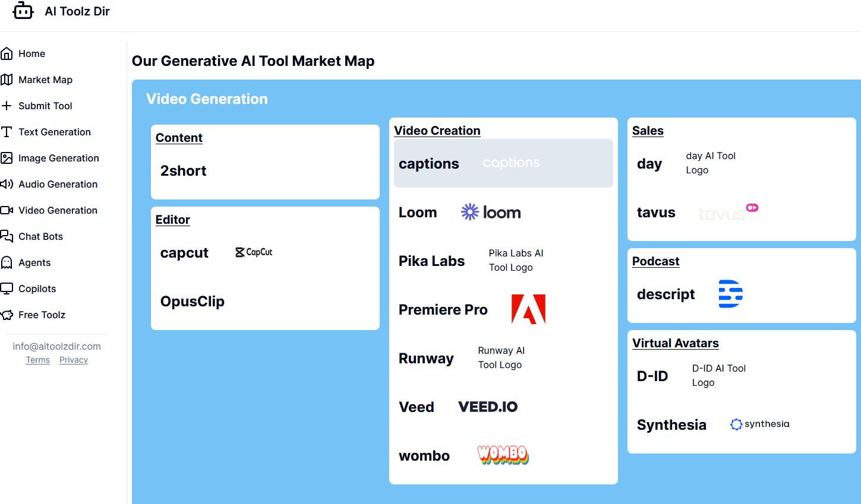Click the Free Toolz piggy bank icon
This screenshot has height=504, width=861.
point(7,315)
